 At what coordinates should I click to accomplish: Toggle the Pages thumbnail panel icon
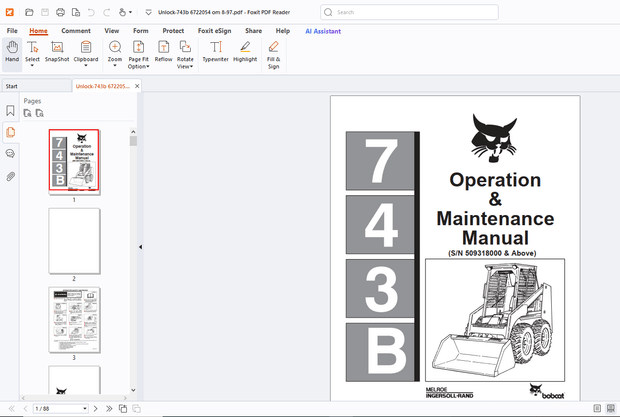pyautogui.click(x=10, y=132)
